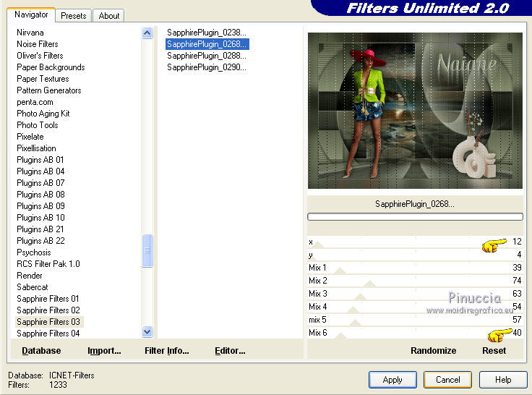The image size is (532, 395).
Task: Select Plugins AB 10 category
Action: [40, 217]
